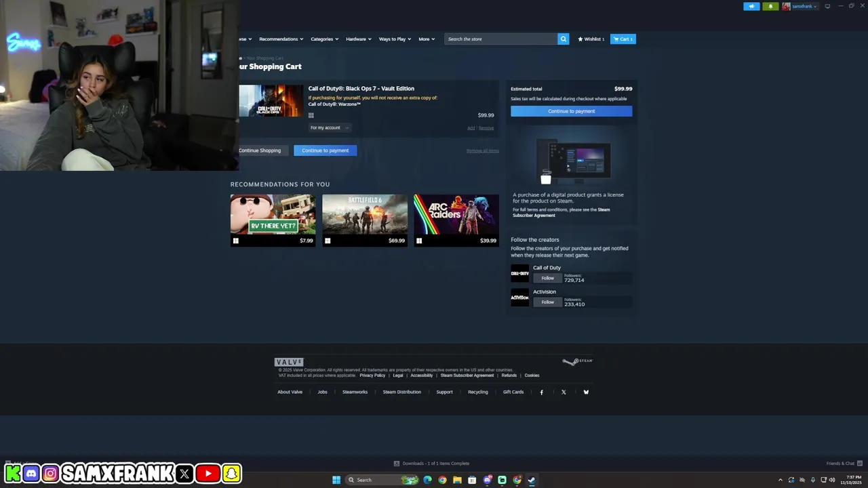
Task: Click Remove all items link
Action: [482, 150]
